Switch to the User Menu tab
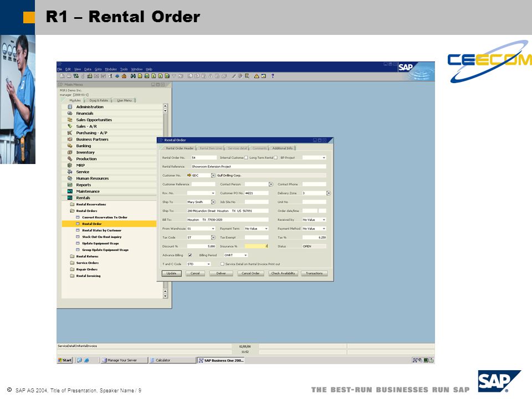 [x=124, y=100]
